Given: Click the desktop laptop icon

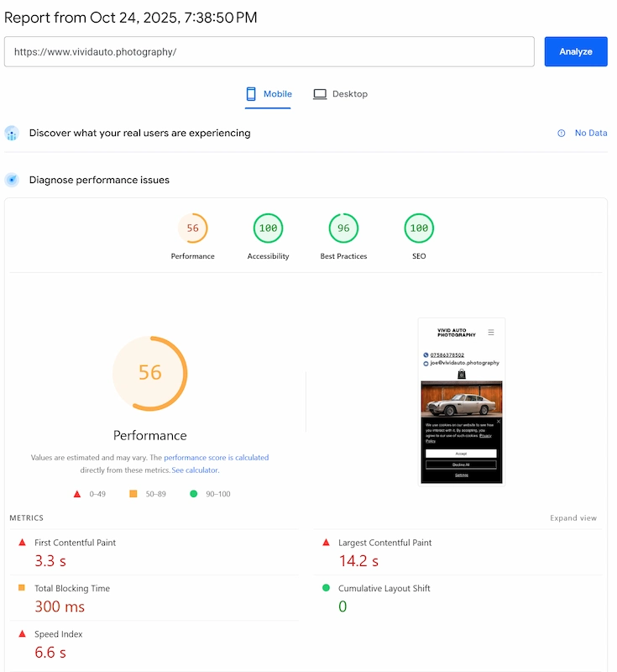Looking at the screenshot, I should [320, 94].
